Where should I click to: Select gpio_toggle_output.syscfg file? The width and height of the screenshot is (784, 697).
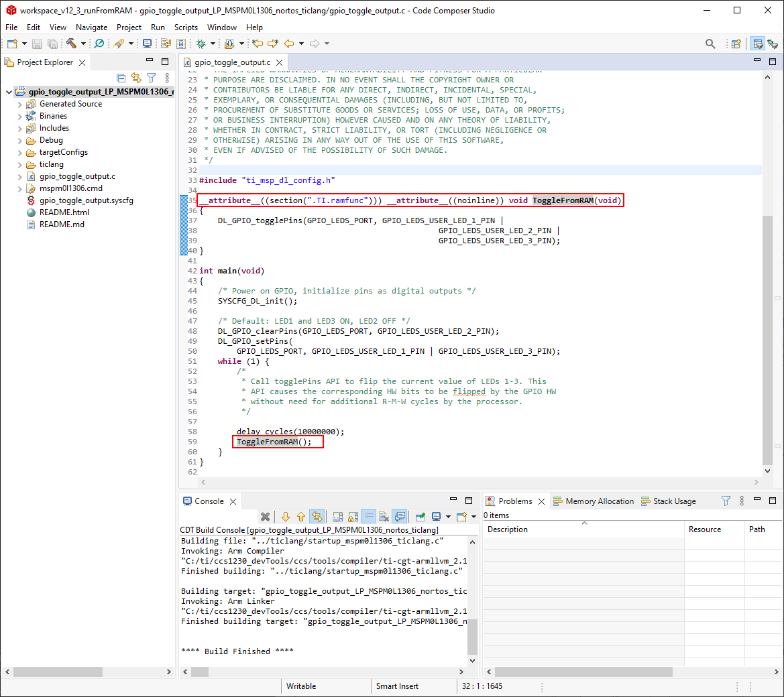point(86,200)
